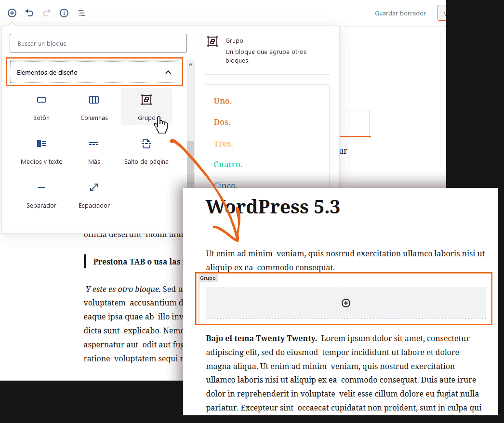The image size is (504, 423).
Task: Insert the Botón block
Action: [x=41, y=107]
